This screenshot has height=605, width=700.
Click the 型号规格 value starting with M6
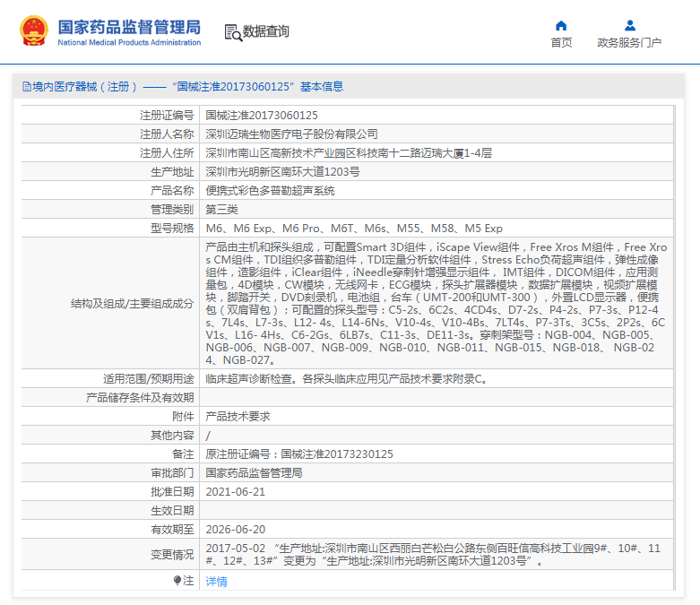354,229
